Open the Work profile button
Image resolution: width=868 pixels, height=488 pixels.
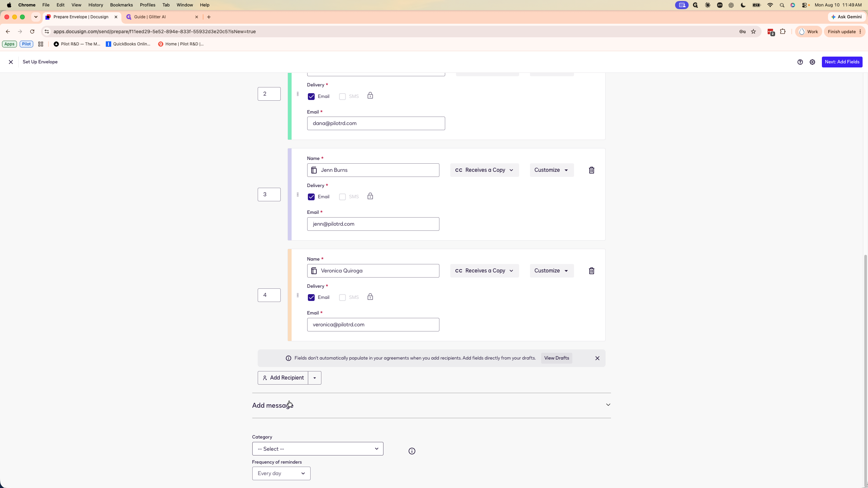coord(808,32)
